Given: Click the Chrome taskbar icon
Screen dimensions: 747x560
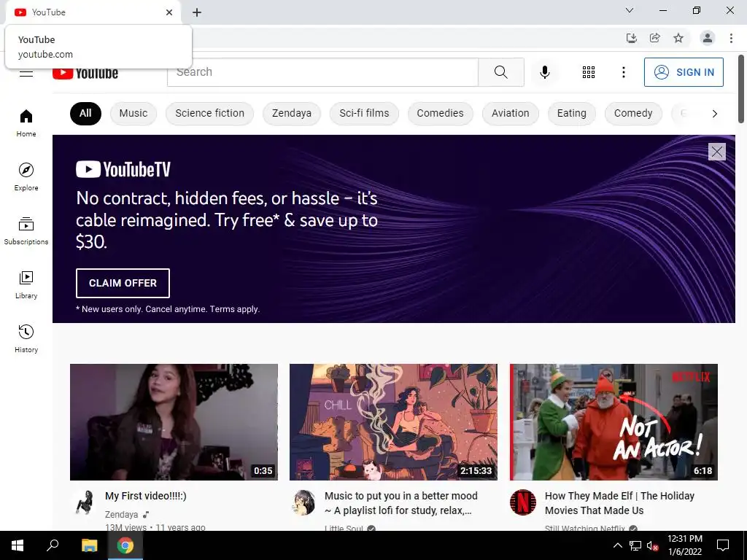Looking at the screenshot, I should [x=125, y=545].
